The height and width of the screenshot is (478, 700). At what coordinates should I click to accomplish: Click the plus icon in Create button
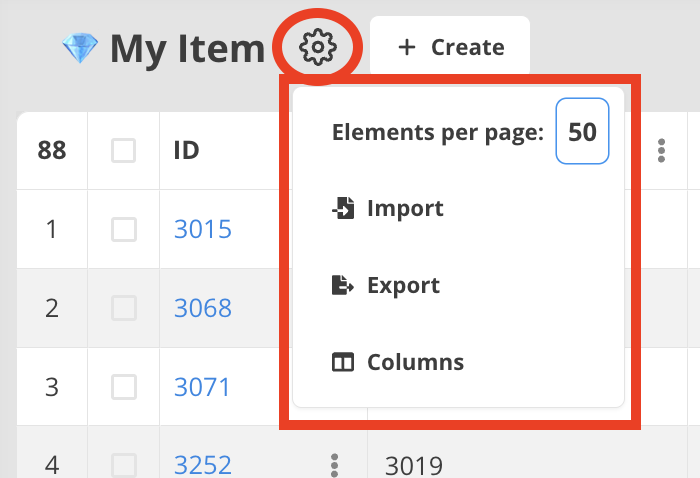pos(407,47)
